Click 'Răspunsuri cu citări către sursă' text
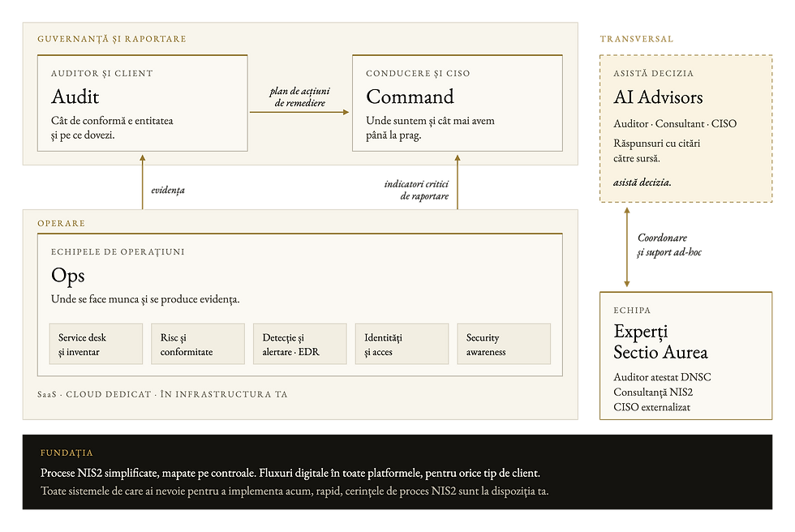This screenshot has height=532, width=795. click(x=656, y=151)
